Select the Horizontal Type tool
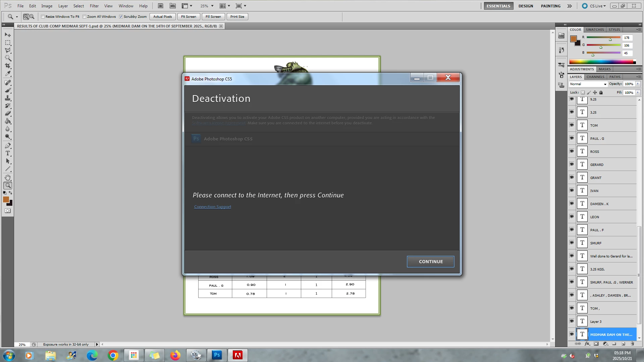The height and width of the screenshot is (362, 644). (x=8, y=154)
